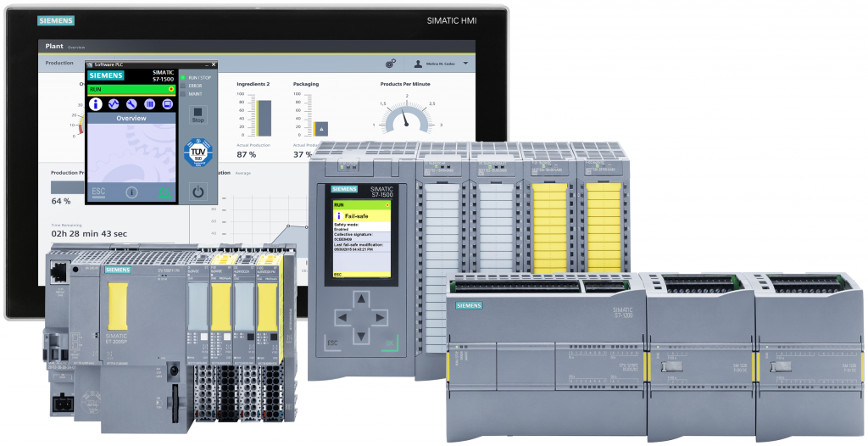Toggle the MAINT indicator
This screenshot has width=868, height=446.
[x=183, y=94]
